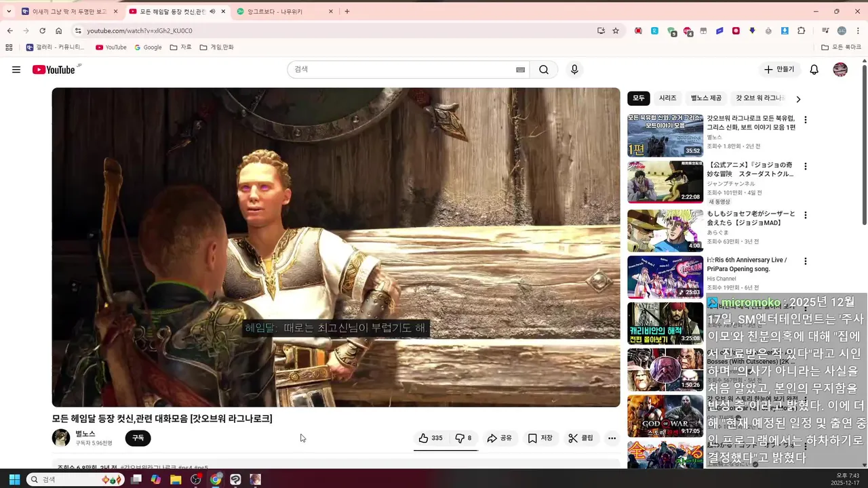The image size is (868, 488).
Task: Open options for PriPara Opening song video
Action: (806, 261)
